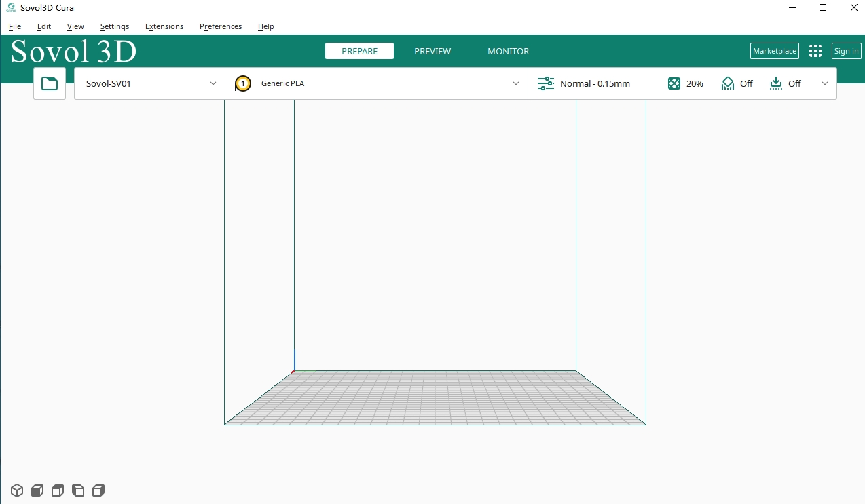Click the support structure icon
This screenshot has height=504, width=865.
tap(728, 83)
